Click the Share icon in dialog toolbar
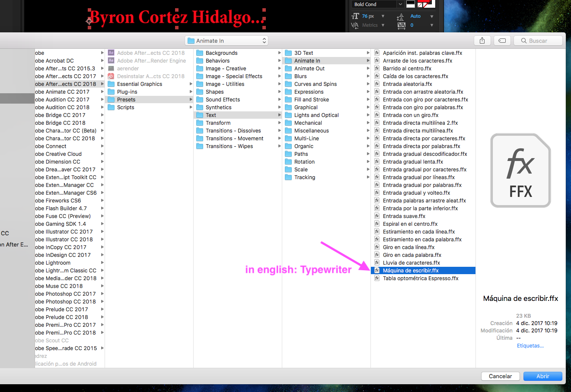Screen dimensions: 571x392 482,41
